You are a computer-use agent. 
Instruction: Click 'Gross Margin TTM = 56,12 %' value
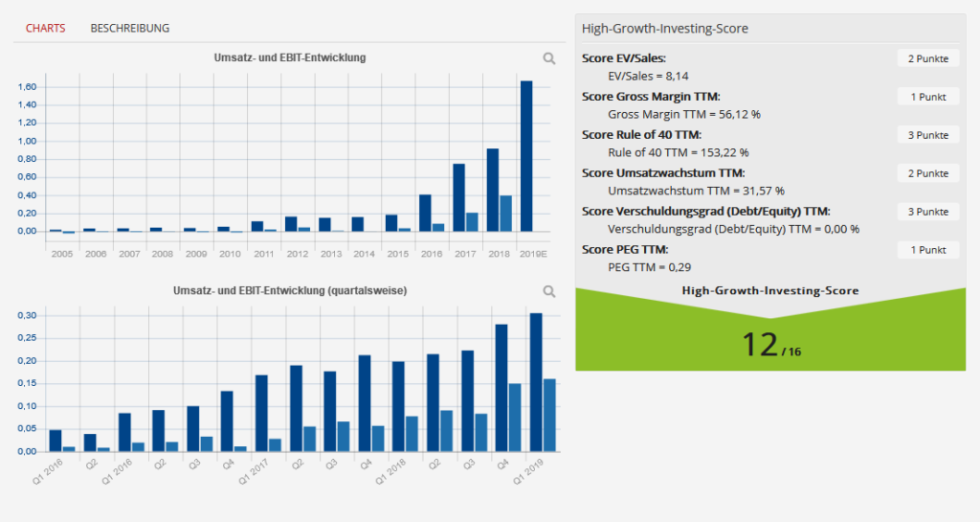[684, 114]
